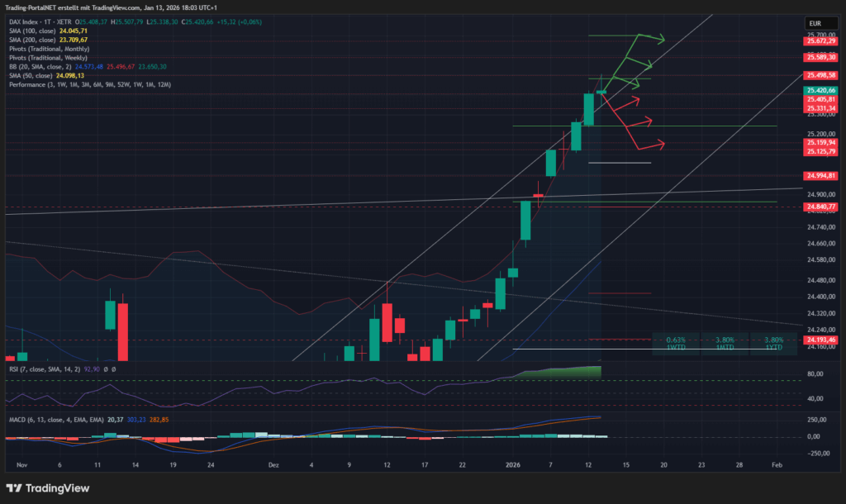Click the Dez label on time axis

[x=274, y=464]
